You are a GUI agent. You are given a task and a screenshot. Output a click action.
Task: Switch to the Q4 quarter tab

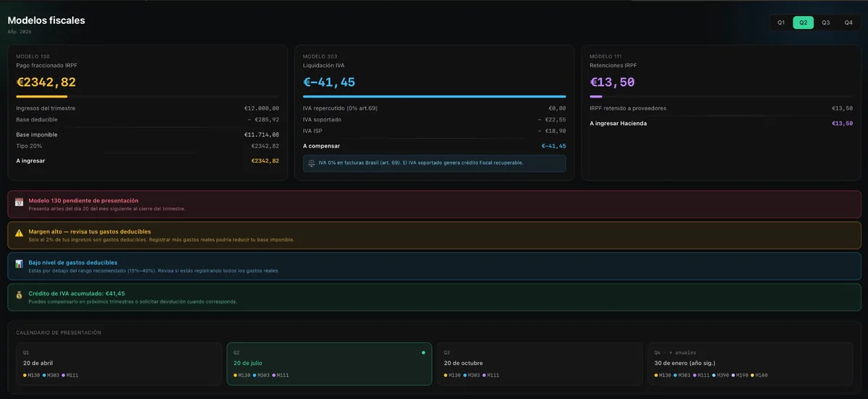(848, 22)
